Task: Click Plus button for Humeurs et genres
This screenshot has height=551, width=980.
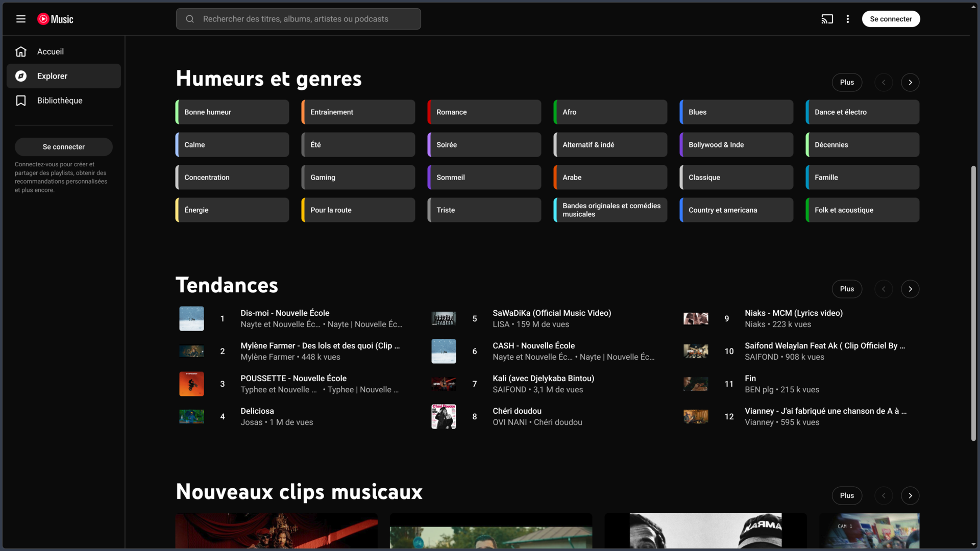Action: coord(847,83)
